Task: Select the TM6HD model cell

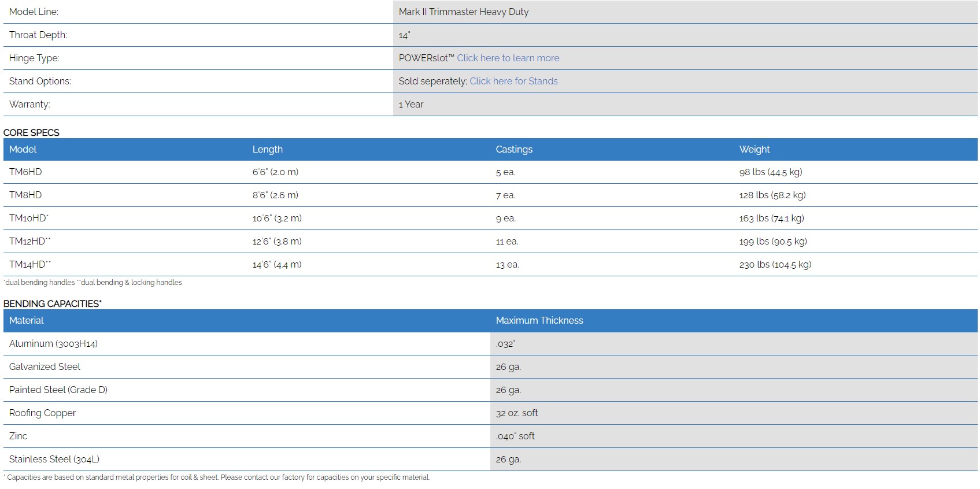Action: tap(25, 172)
